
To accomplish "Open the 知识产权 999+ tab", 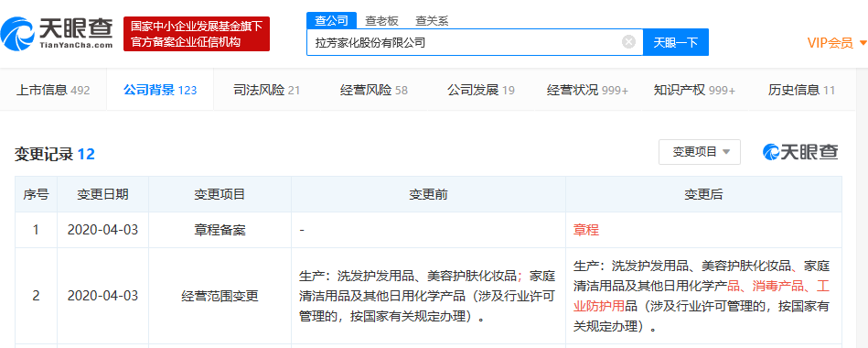I will click(694, 90).
